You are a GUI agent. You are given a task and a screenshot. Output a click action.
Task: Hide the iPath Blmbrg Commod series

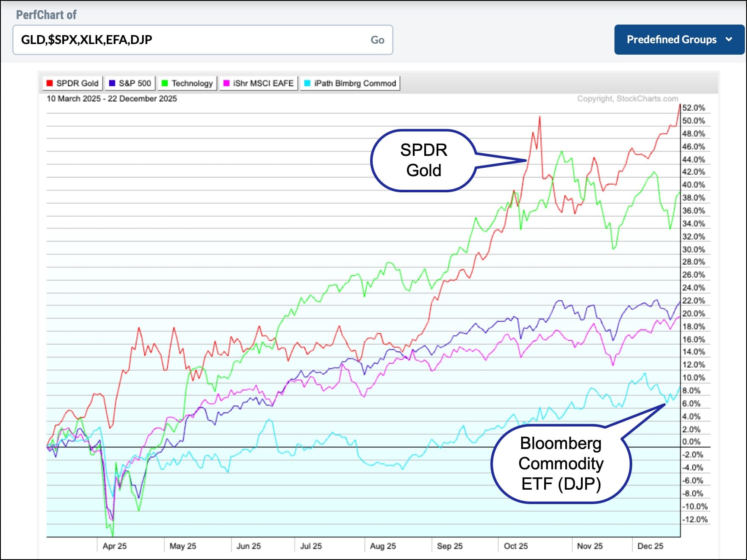click(x=350, y=83)
